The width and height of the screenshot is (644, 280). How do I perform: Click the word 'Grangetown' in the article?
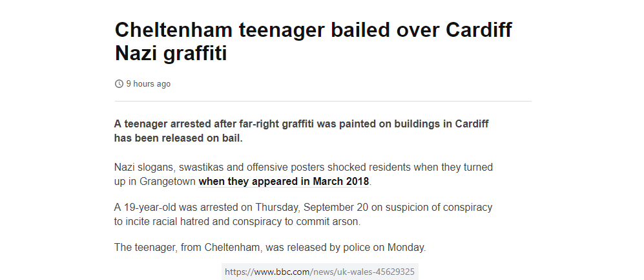point(167,181)
